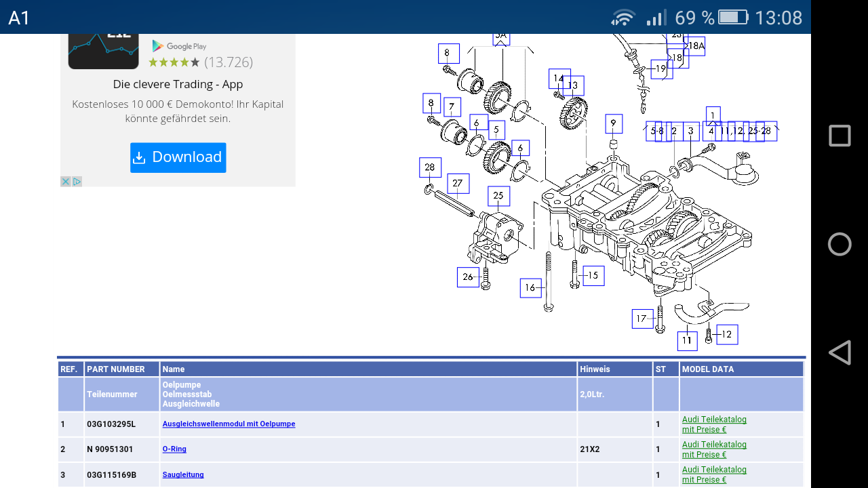Image resolution: width=868 pixels, height=488 pixels.
Task: Select callout 28 for the circlip in diagram
Action: 429,167
